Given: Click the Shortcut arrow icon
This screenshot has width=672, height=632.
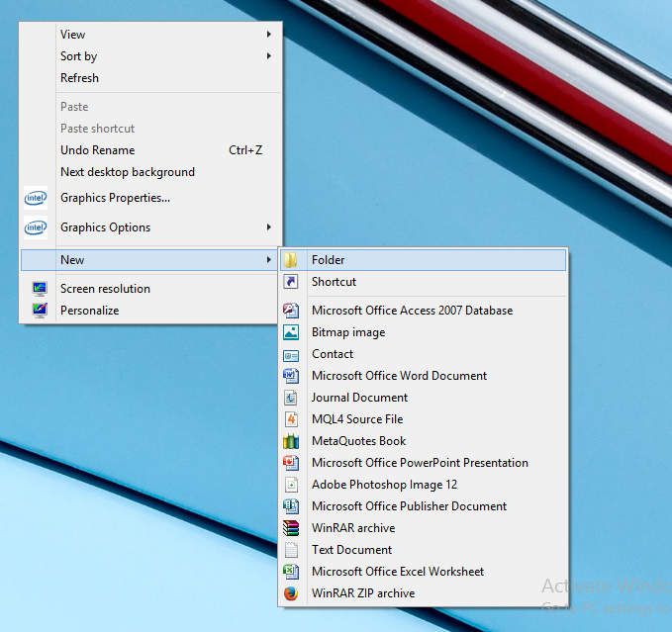Looking at the screenshot, I should coord(291,282).
